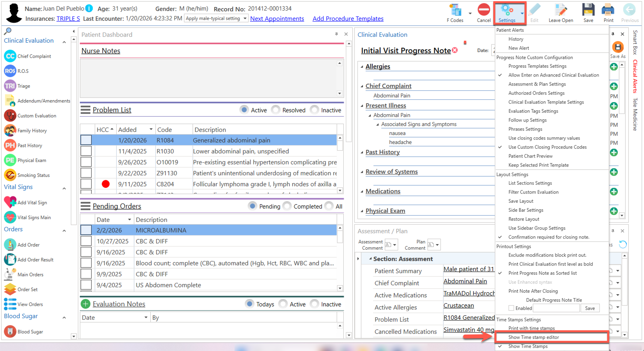Open the male-typical setting dropdown
This screenshot has height=351, width=644.
[x=245, y=18]
